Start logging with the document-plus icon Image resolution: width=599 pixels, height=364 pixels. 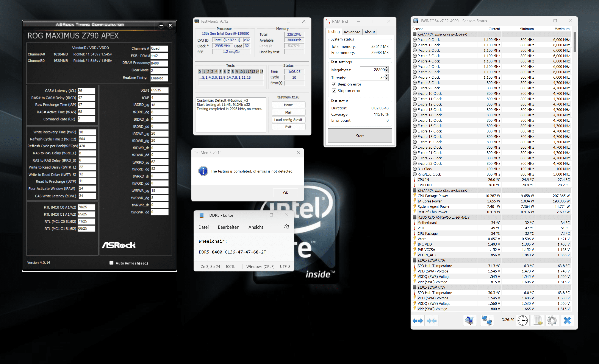pos(537,321)
